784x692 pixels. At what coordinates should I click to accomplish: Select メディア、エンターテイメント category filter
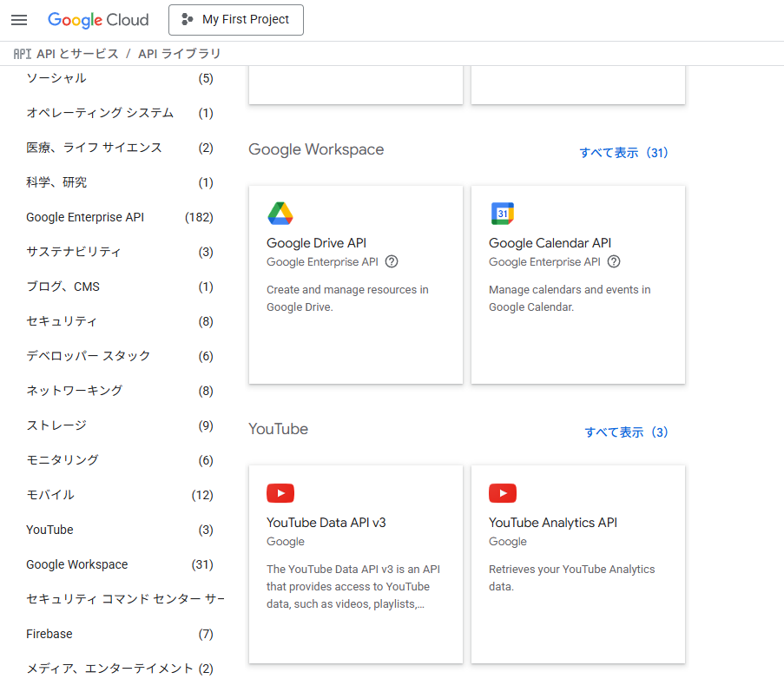pyautogui.click(x=120, y=669)
